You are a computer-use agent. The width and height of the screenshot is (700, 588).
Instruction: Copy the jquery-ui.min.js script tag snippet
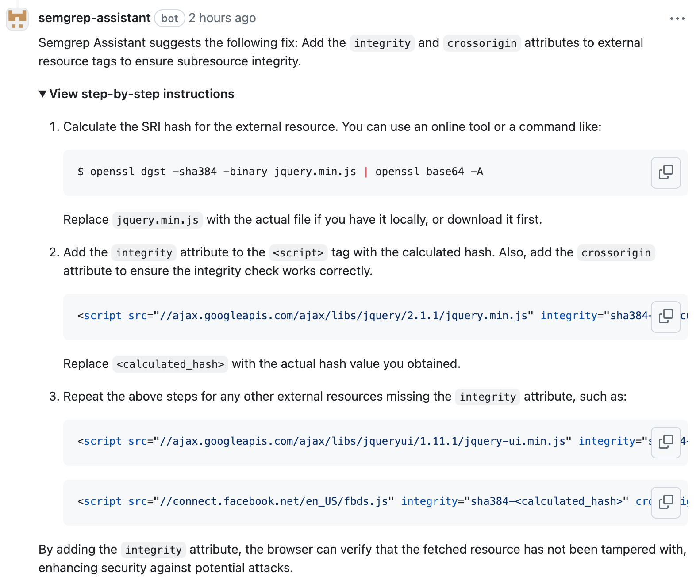pos(665,443)
